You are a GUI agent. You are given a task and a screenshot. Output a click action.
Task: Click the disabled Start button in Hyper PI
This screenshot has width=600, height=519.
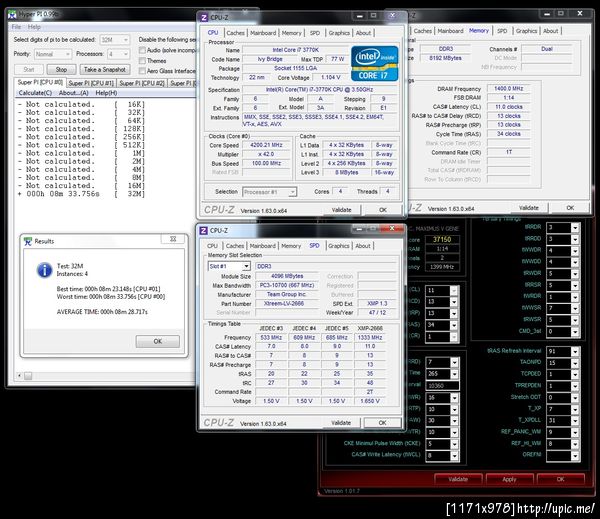(29, 70)
